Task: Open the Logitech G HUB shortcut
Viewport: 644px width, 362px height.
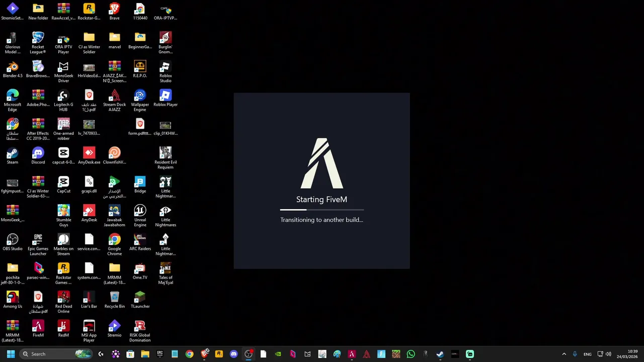Action: [63, 101]
